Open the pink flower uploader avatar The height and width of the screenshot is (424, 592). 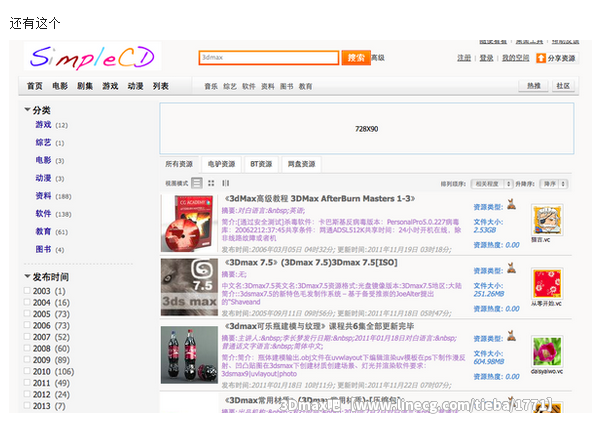pos(547,351)
